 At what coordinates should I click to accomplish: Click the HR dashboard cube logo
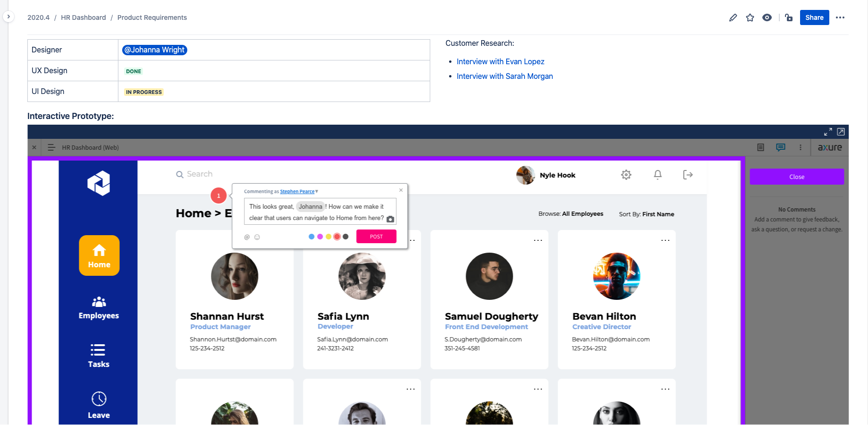click(x=99, y=183)
